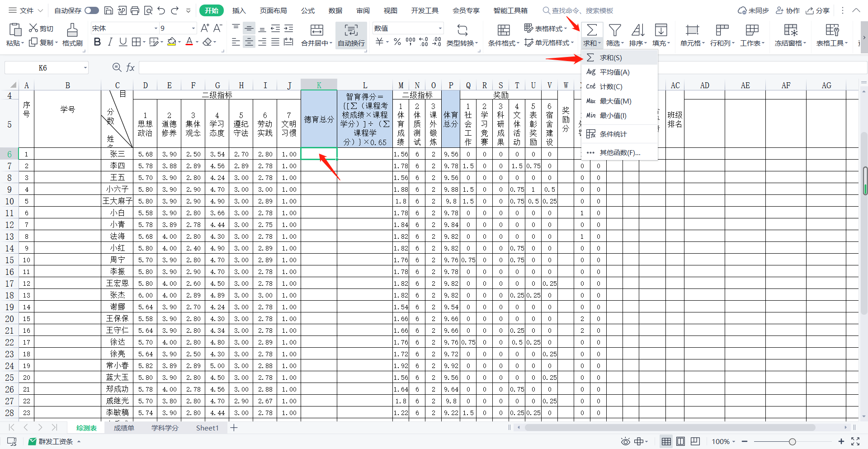The image size is (868, 449).
Task: Click the Print icon in quick access toolbar
Action: click(135, 10)
